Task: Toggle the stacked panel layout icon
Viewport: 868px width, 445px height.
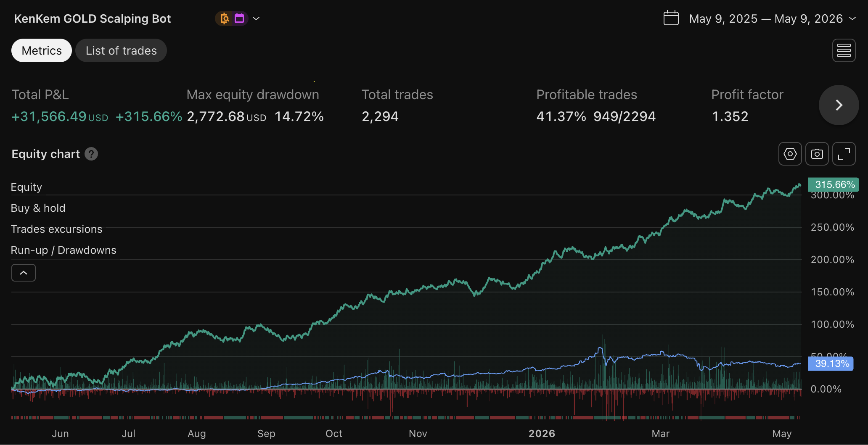Action: pos(844,50)
